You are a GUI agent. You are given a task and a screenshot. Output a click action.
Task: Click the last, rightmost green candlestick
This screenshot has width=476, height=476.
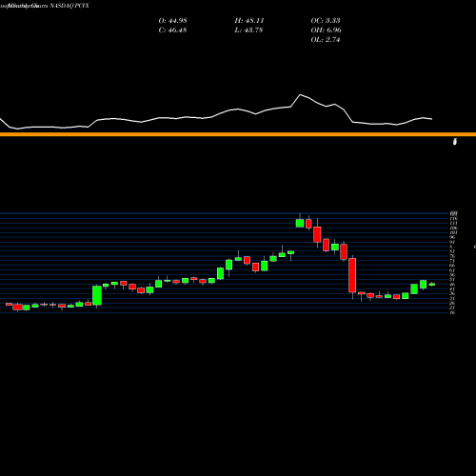(432, 285)
